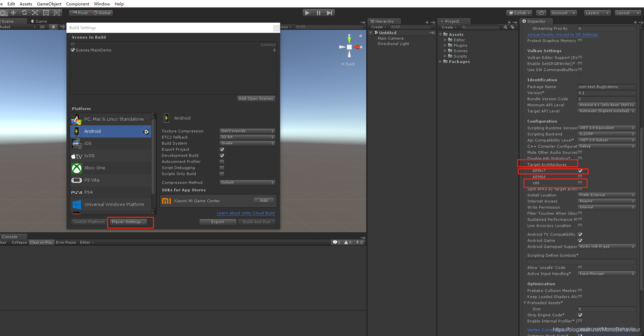Click the Build And Run button
Screen dimensions: 644x336
(x=256, y=222)
